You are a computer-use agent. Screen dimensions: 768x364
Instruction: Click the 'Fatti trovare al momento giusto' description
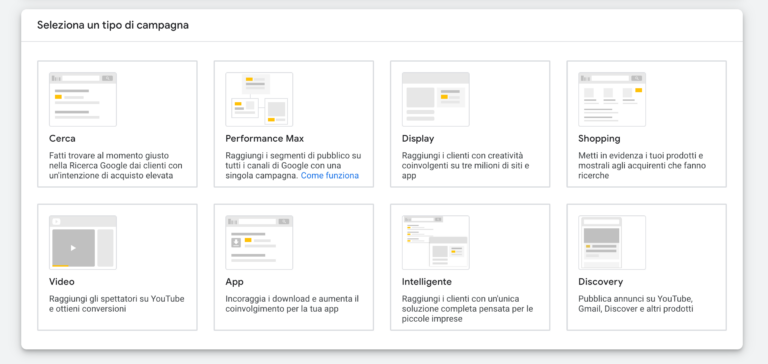coord(116,166)
